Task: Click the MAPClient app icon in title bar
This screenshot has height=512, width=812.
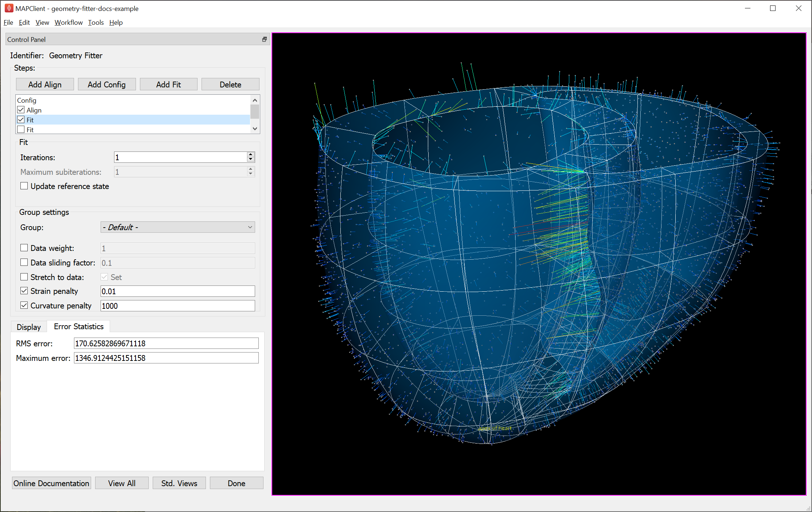Action: pyautogui.click(x=9, y=8)
